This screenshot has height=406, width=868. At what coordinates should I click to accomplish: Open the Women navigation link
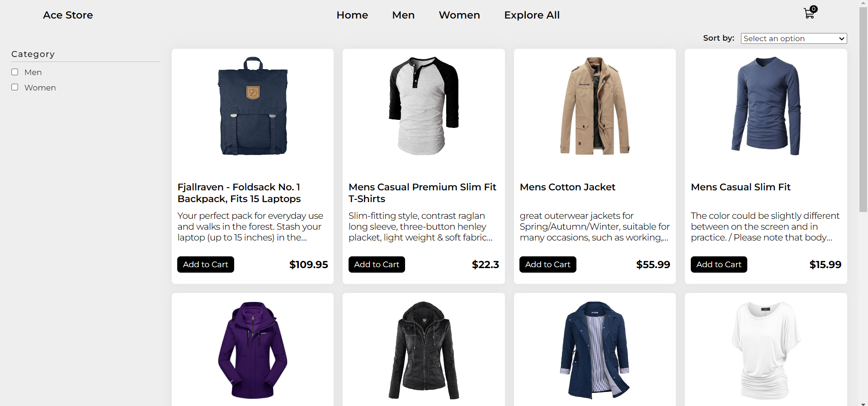pyautogui.click(x=459, y=15)
